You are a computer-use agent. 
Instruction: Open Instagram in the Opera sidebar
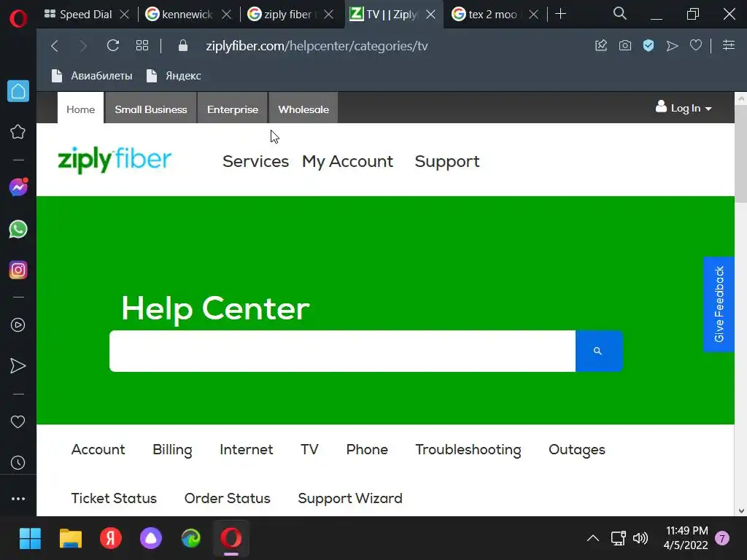(18, 270)
